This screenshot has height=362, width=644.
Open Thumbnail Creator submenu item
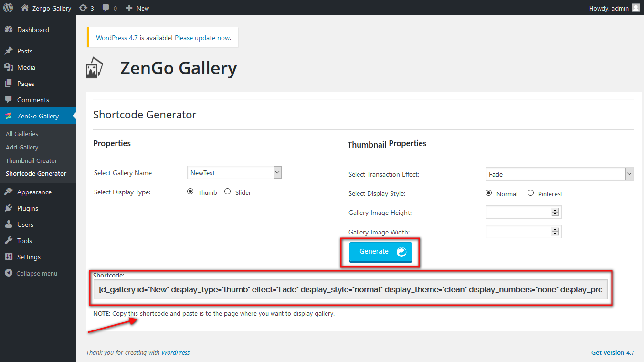tap(32, 160)
